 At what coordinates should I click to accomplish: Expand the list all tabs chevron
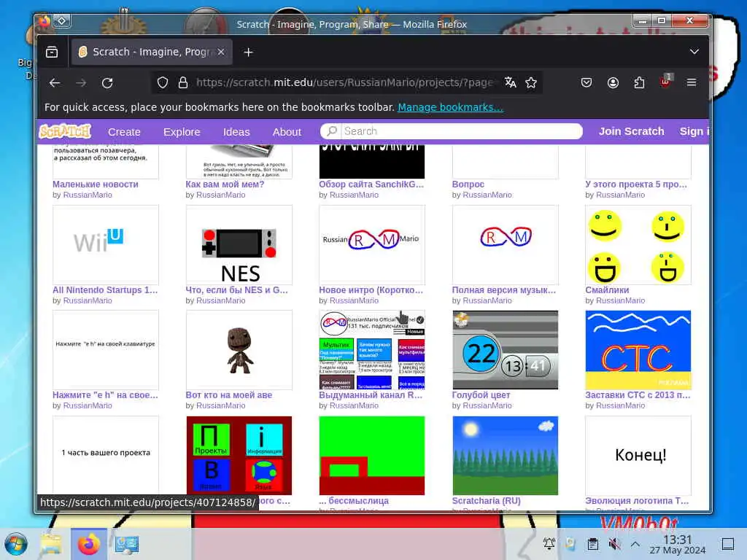pyautogui.click(x=694, y=52)
